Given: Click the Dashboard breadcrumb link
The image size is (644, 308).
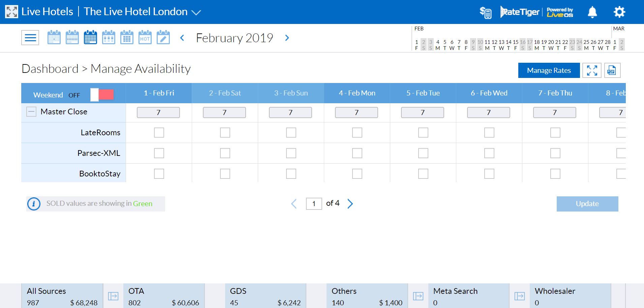Looking at the screenshot, I should click(x=50, y=69).
